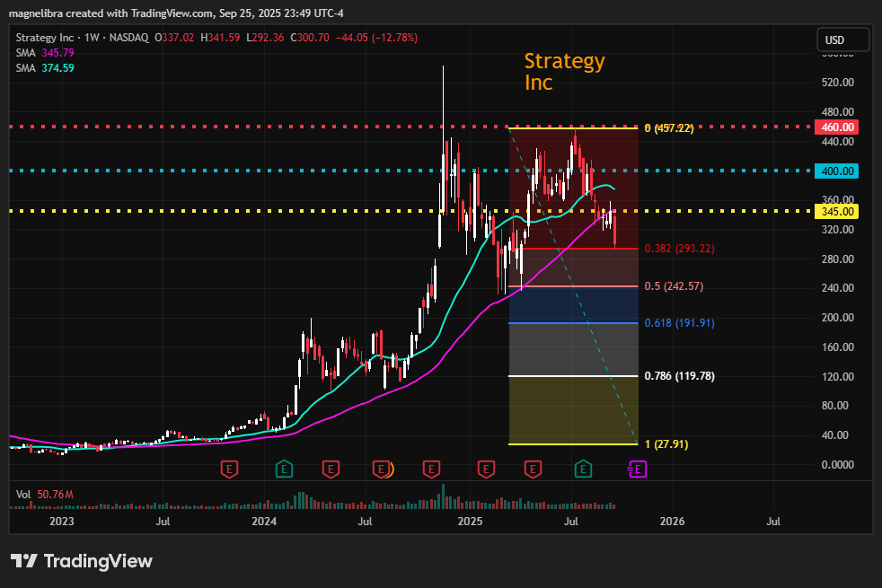The height and width of the screenshot is (588, 882).
Task: Click the earliest red earnings marker, left of the 2024 label
Action: pyautogui.click(x=229, y=469)
